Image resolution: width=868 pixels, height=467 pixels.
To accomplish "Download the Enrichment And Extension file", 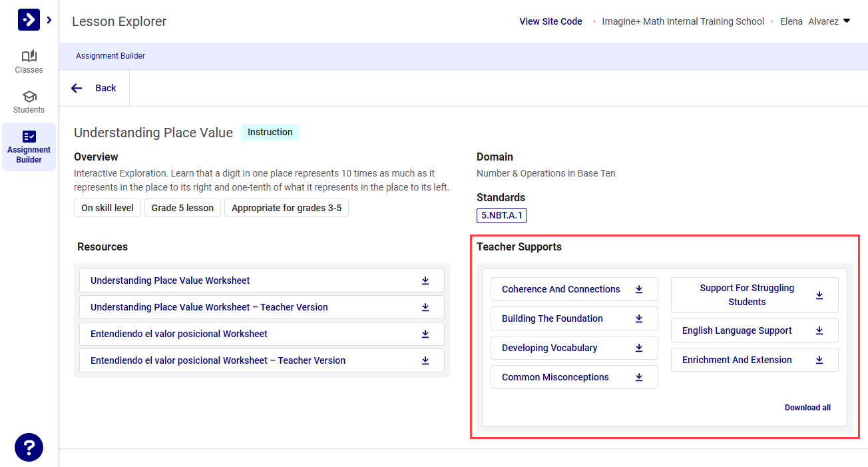I will click(819, 359).
